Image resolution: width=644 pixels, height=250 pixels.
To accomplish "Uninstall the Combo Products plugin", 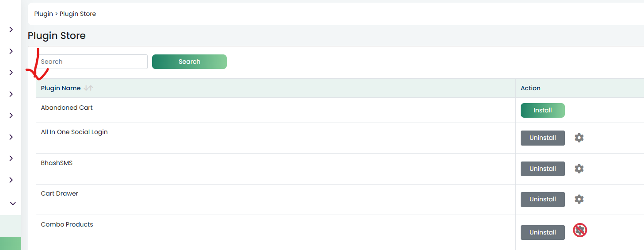I will point(543,232).
